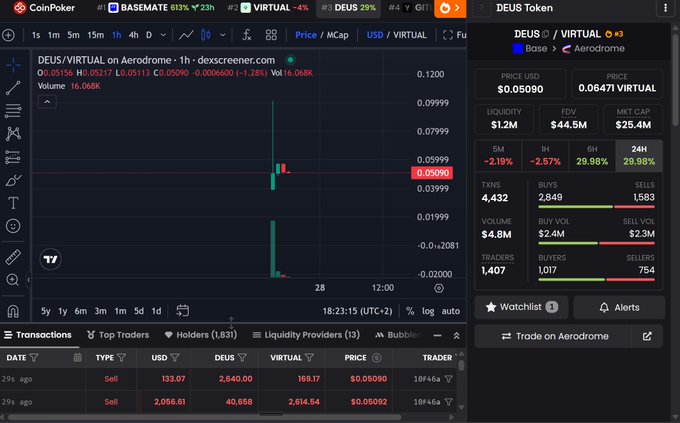
Task: Toggle fullscreen chart mode
Action: 454,35
